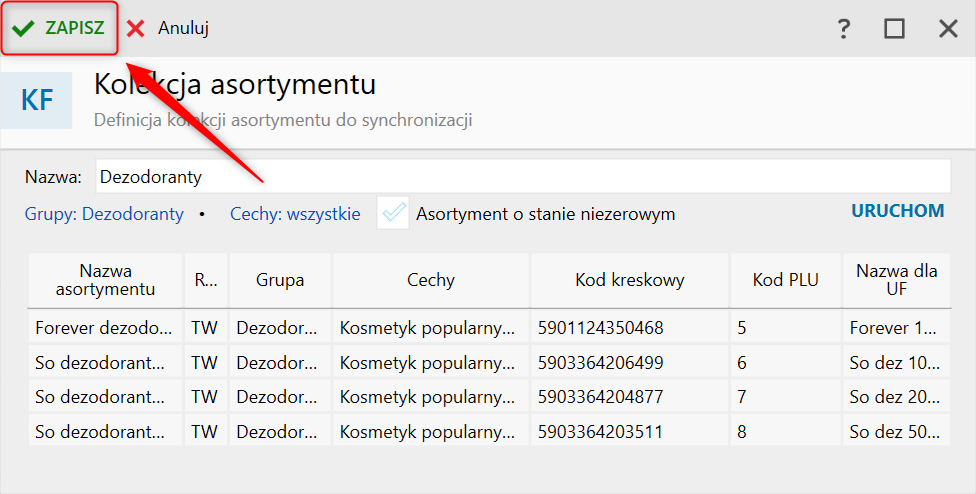The height and width of the screenshot is (494, 976).
Task: Open help via question mark icon
Action: [x=843, y=29]
